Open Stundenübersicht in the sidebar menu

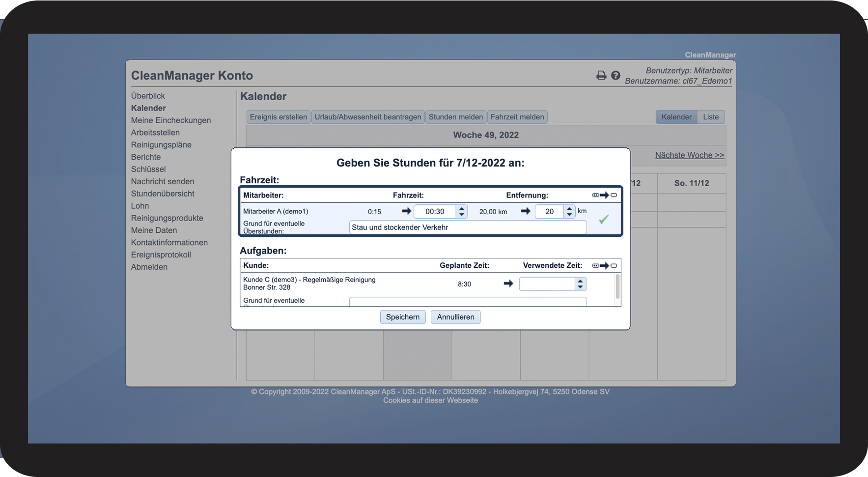[x=163, y=194]
